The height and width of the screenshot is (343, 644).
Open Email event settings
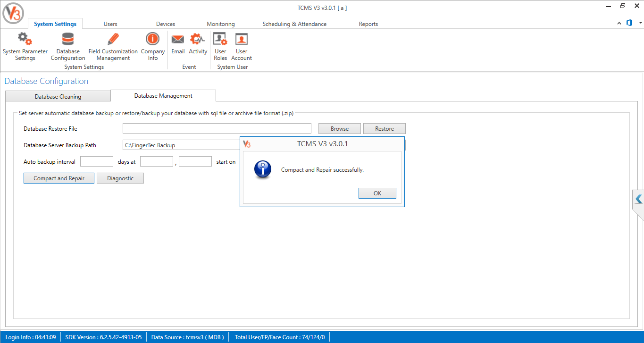point(178,43)
